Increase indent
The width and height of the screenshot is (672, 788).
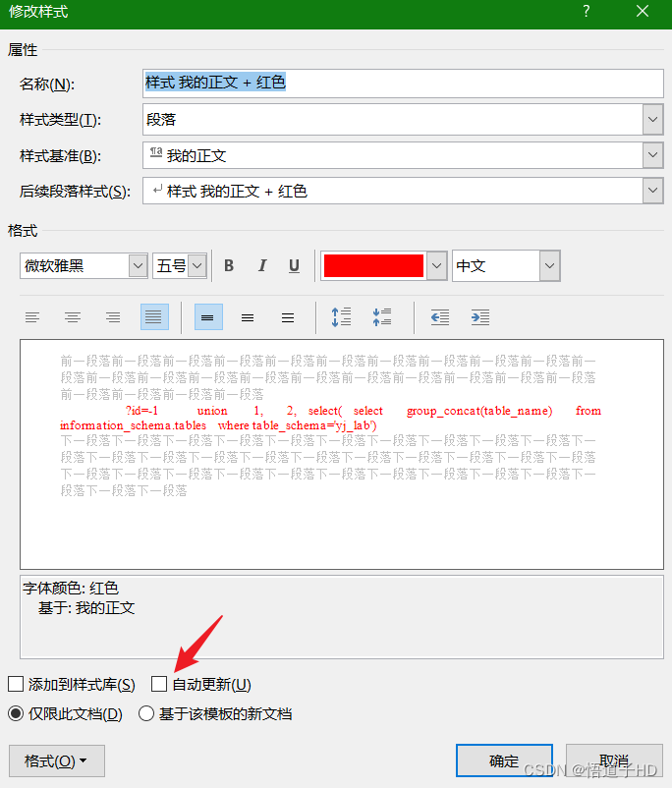click(x=480, y=317)
